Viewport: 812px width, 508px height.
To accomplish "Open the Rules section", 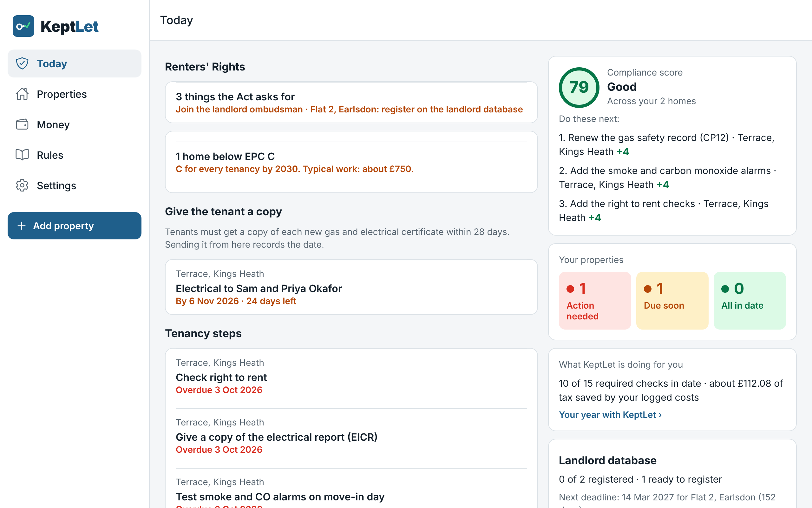I will [x=75, y=155].
